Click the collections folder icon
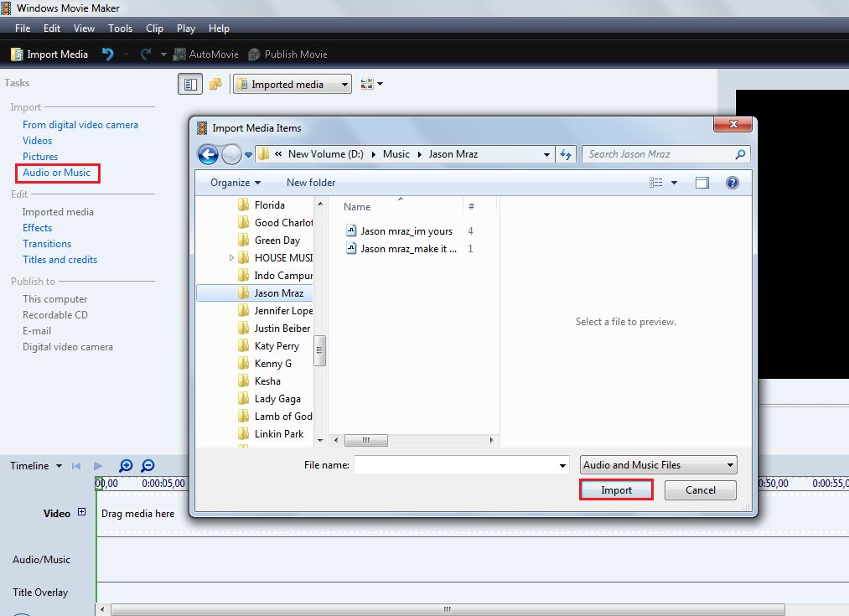Image resolution: width=849 pixels, height=616 pixels. point(215,84)
